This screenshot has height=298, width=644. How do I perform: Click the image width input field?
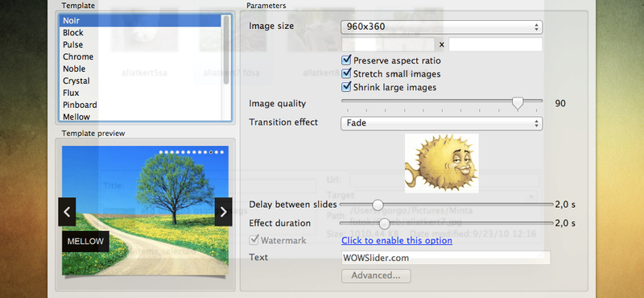click(x=388, y=44)
